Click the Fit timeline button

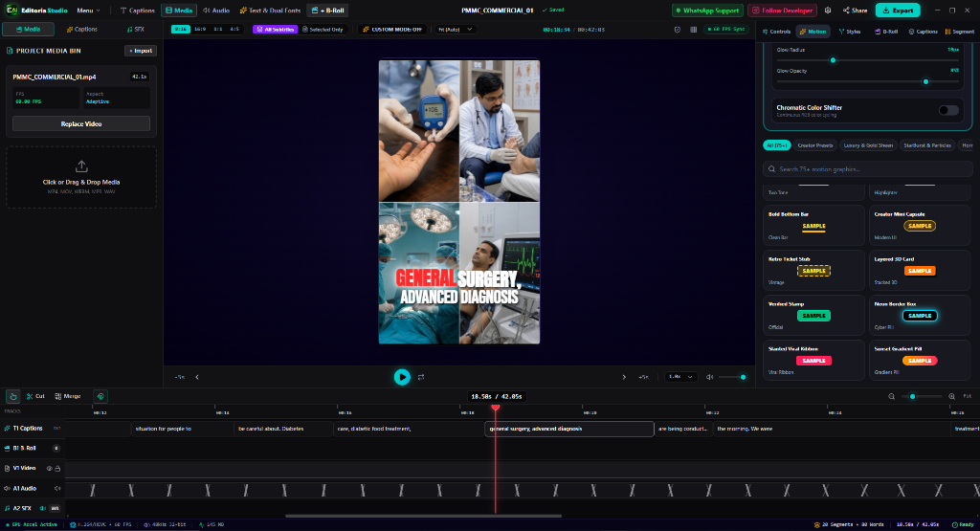[968, 396]
